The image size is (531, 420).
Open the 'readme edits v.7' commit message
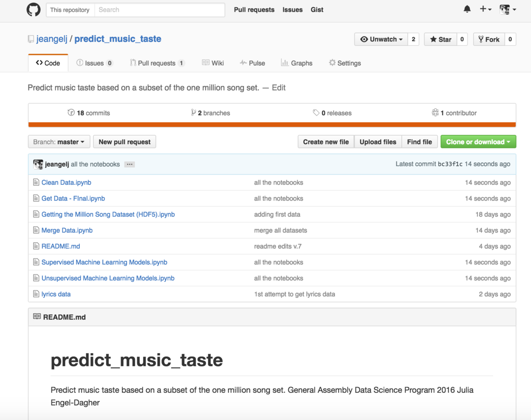tap(278, 246)
